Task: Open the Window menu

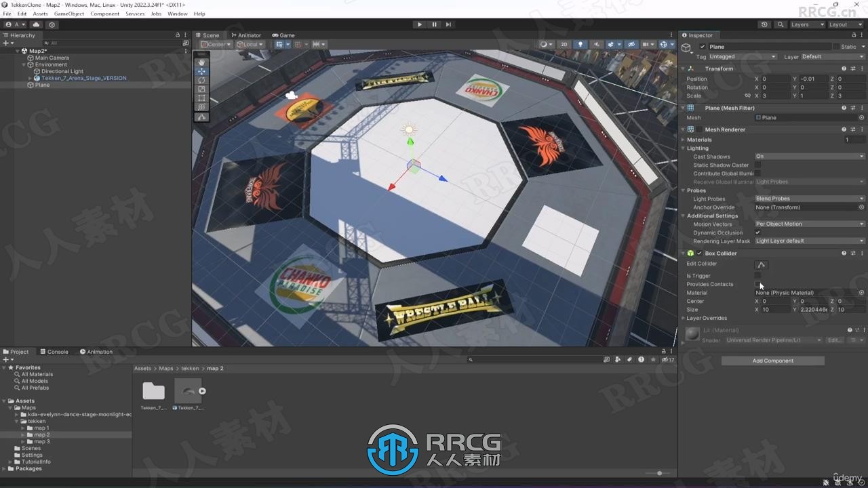Action: [x=178, y=14]
